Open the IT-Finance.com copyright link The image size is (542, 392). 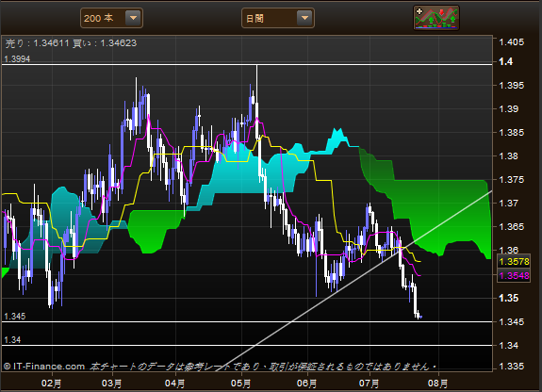coord(44,366)
